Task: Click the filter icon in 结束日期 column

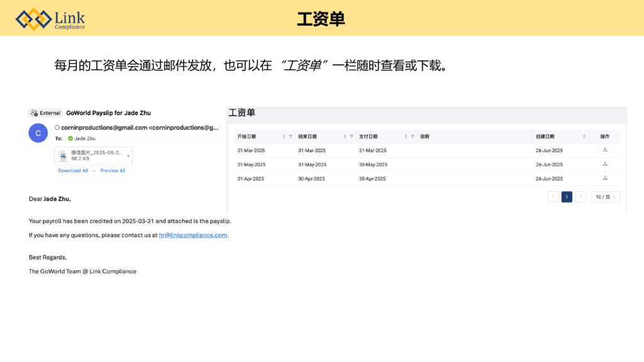Action: tap(352, 136)
